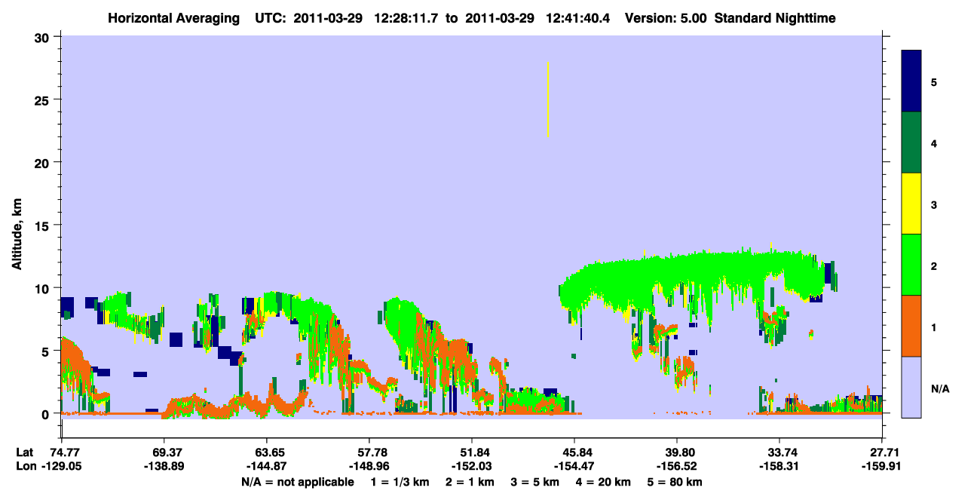Viewport: 980px width, 503px height.
Task: Click longitude value -159.91
Action: (x=882, y=467)
